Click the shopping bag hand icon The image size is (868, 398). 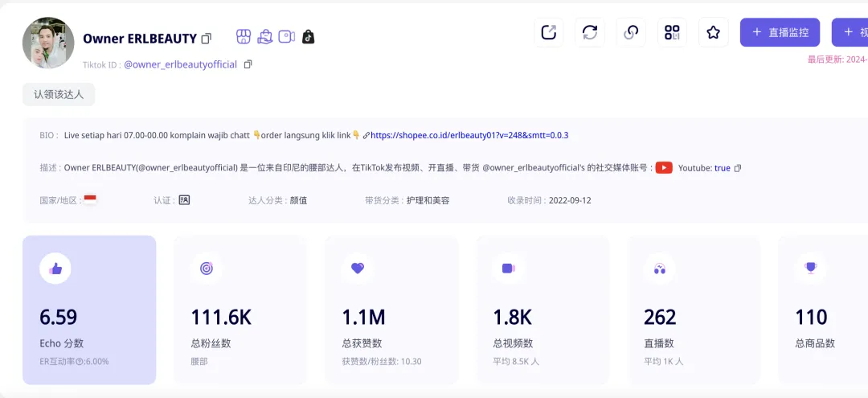click(x=265, y=37)
